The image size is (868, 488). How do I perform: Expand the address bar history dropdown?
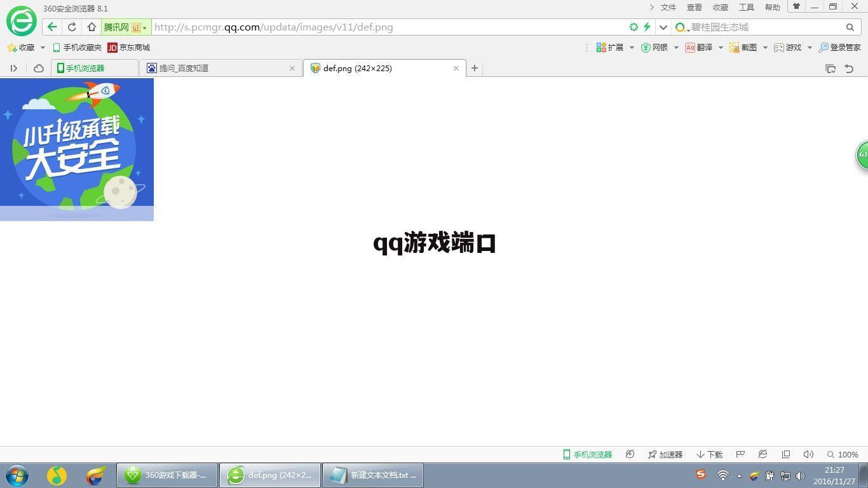(x=663, y=27)
